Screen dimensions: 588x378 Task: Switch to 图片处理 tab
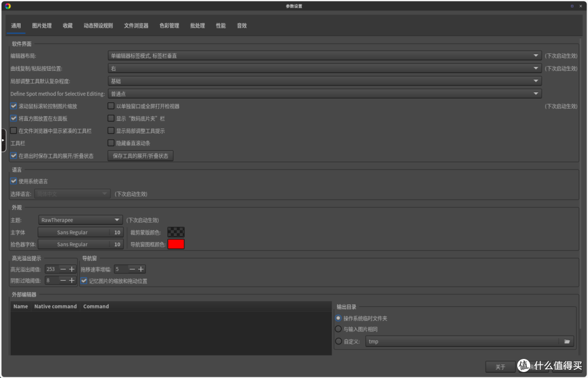tap(42, 26)
